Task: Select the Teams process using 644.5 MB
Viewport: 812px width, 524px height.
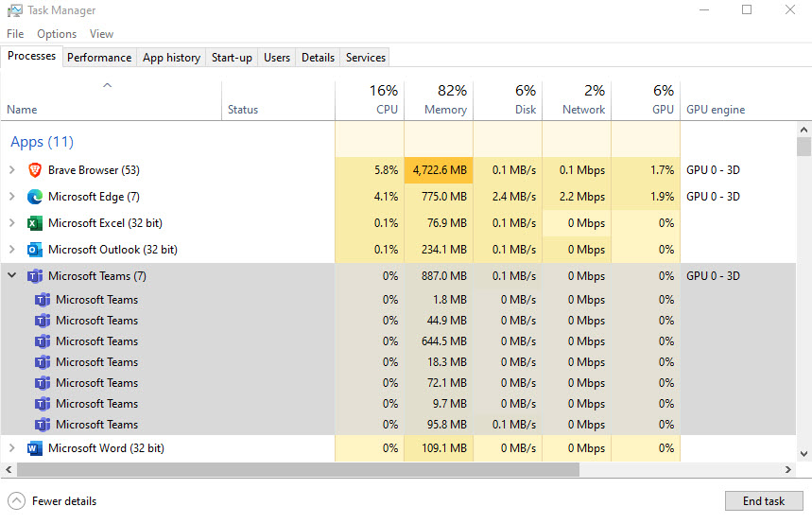Action: [96, 341]
